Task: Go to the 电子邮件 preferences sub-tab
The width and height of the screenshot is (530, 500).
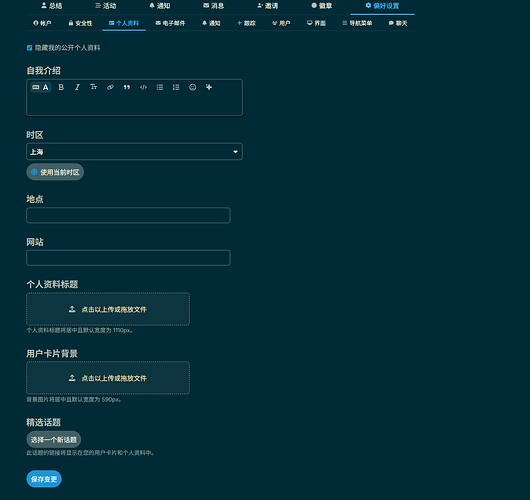Action: pos(170,23)
